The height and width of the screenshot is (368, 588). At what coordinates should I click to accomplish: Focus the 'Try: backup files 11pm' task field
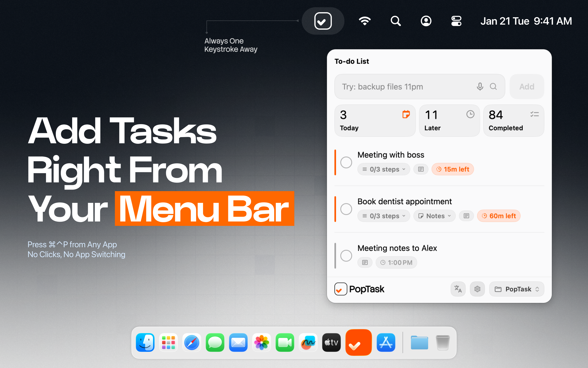(x=420, y=87)
